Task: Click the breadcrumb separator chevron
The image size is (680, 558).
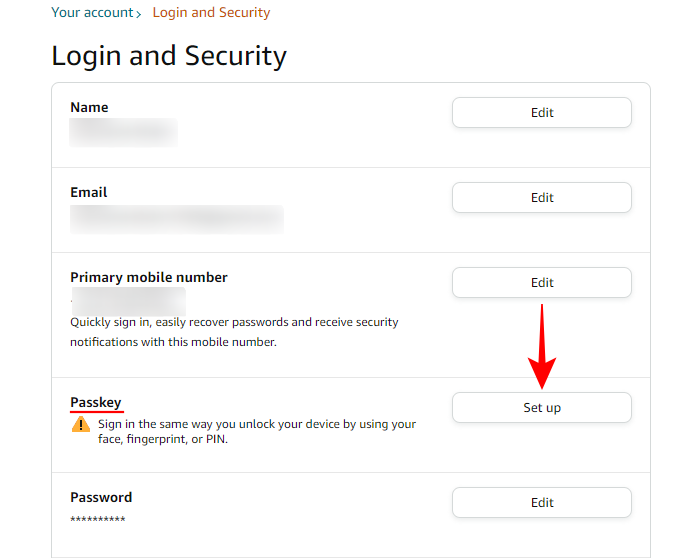Action: 140,13
